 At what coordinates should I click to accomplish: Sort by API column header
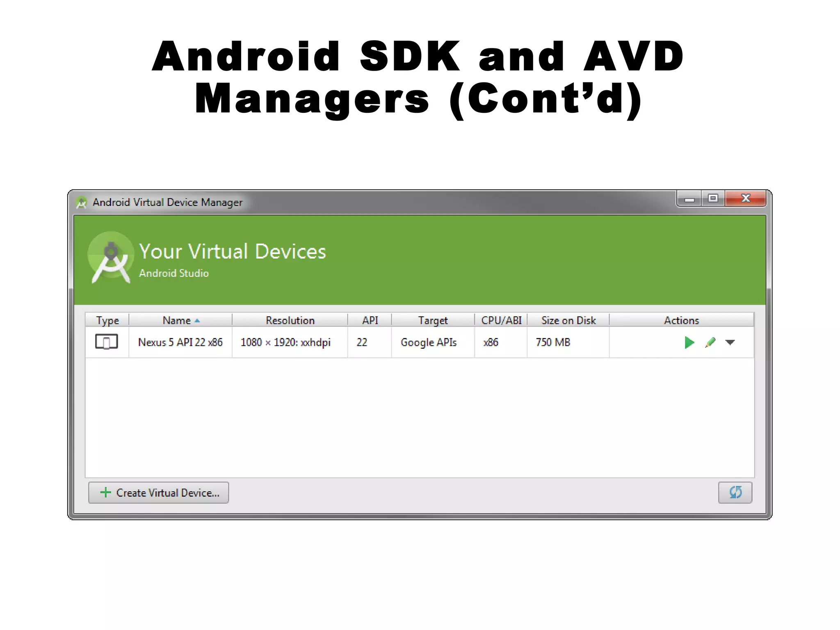(370, 320)
